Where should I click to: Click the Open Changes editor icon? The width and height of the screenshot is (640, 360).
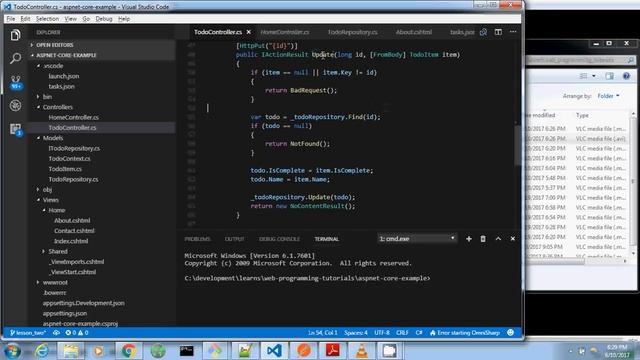pyautogui.click(x=483, y=32)
